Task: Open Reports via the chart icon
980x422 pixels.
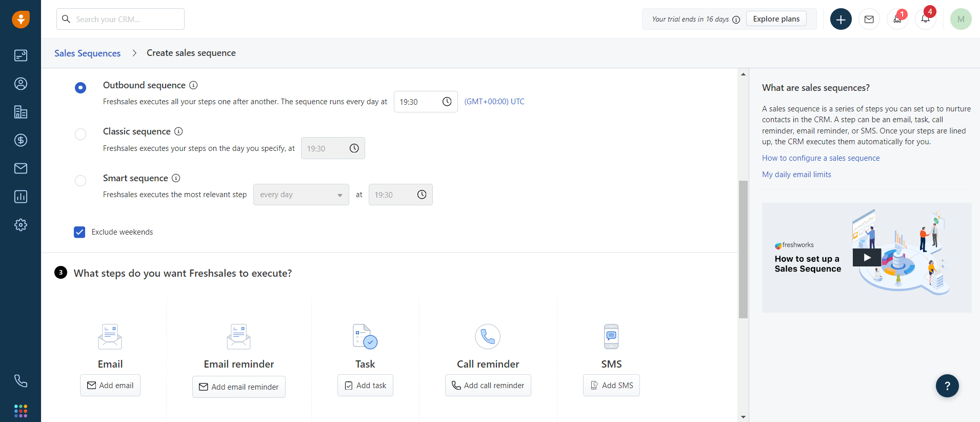Action: [21, 197]
